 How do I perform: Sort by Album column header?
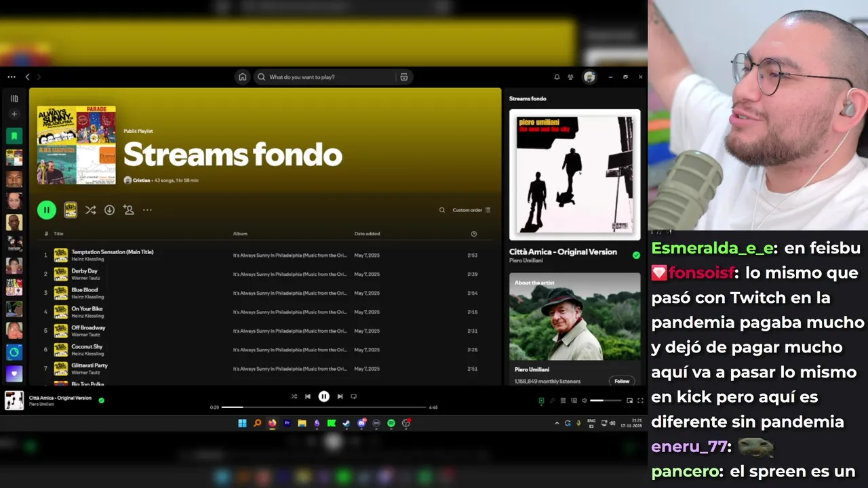coord(240,234)
